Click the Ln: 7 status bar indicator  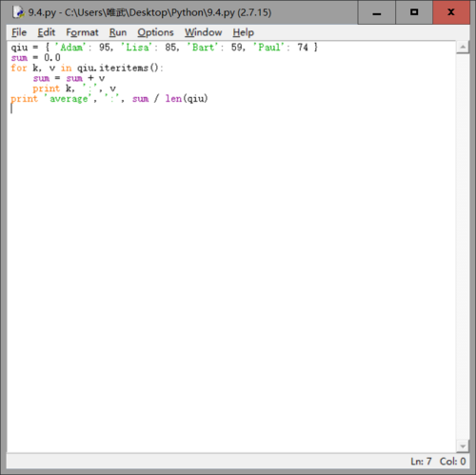pos(421,461)
